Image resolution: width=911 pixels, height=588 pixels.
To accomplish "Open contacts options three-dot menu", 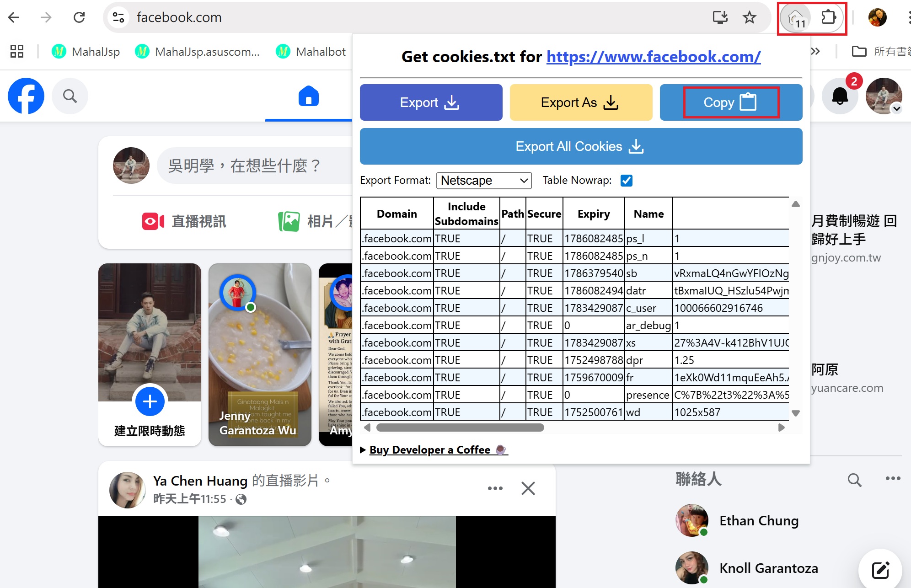I will [x=893, y=479].
